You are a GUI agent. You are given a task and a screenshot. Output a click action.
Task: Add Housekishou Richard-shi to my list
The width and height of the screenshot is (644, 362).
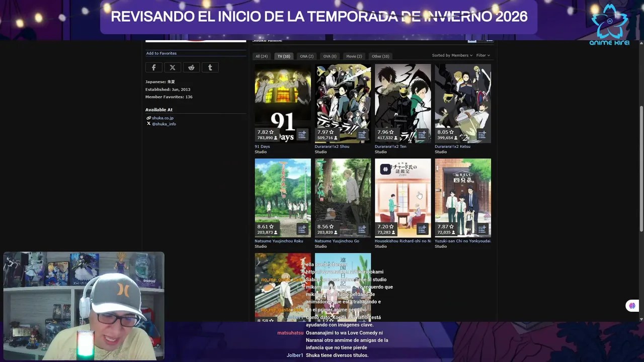click(422, 229)
